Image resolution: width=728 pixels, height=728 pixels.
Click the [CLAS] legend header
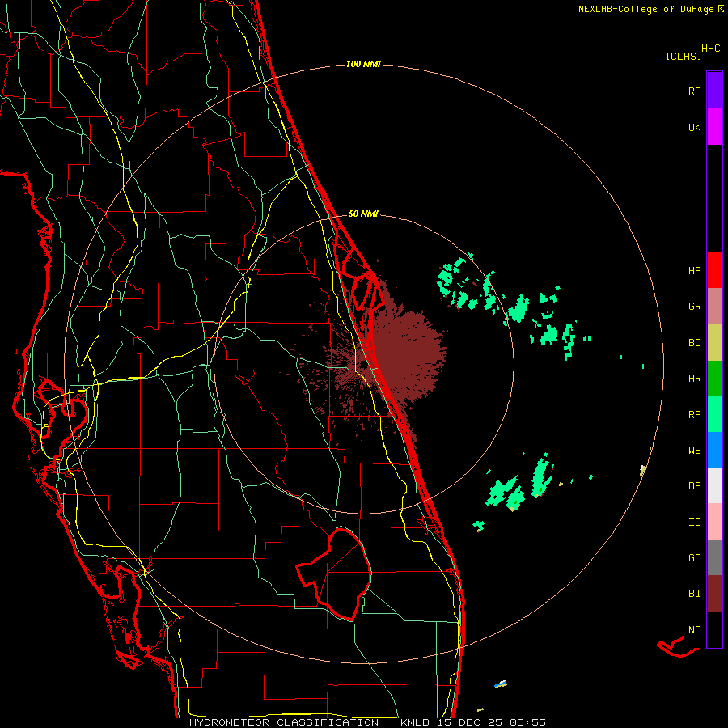click(684, 56)
